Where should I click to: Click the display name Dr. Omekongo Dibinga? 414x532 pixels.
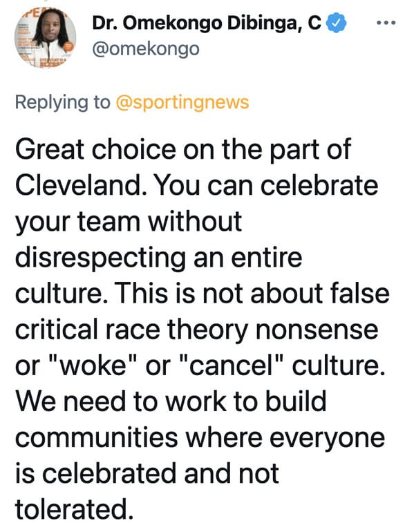tap(207, 23)
